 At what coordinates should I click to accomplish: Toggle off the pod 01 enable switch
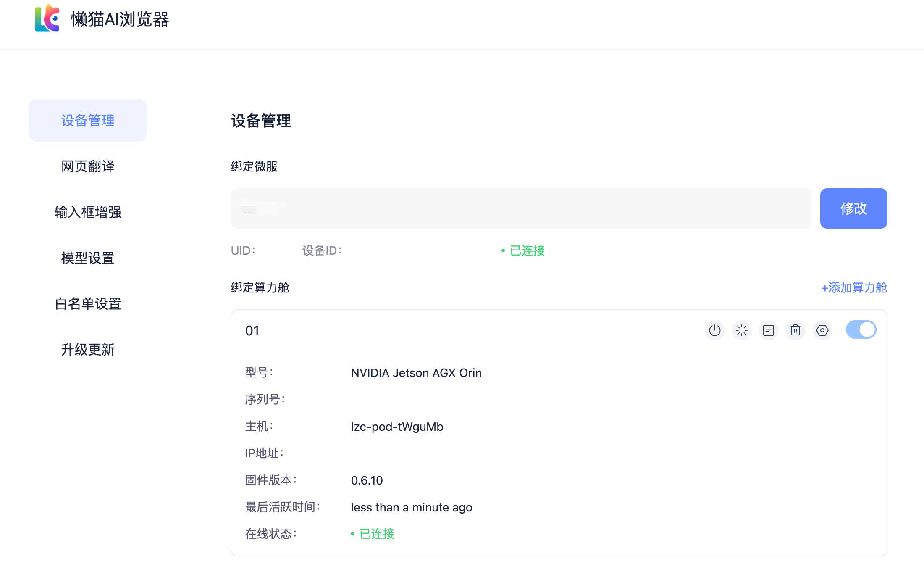[x=861, y=329]
